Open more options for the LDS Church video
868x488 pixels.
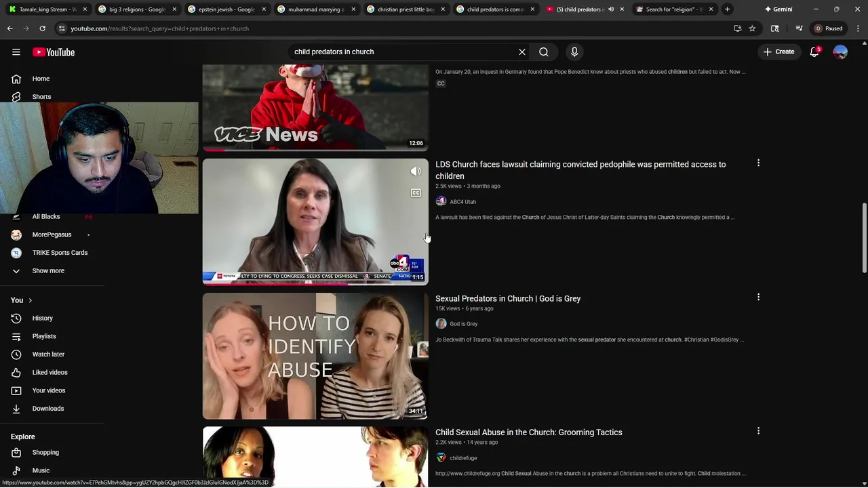click(758, 163)
